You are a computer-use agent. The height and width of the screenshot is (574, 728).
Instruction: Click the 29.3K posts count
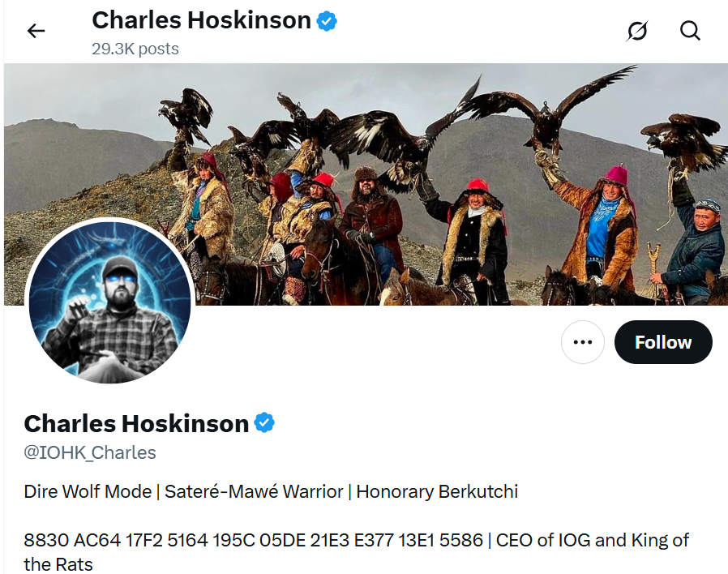[135, 49]
